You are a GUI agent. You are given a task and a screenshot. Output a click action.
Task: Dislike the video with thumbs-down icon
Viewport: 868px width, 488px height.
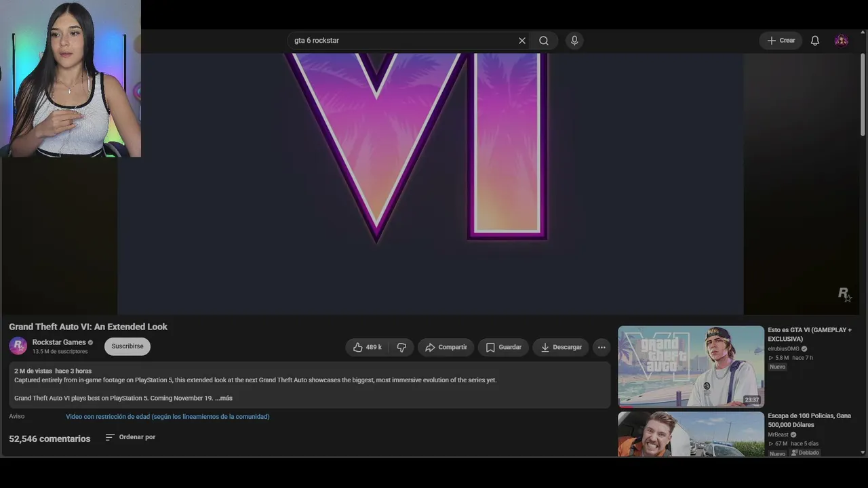(401, 347)
